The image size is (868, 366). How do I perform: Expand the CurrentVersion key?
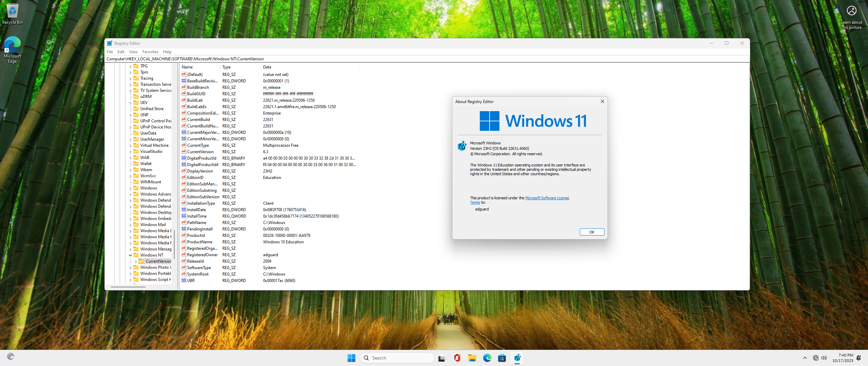(136, 261)
